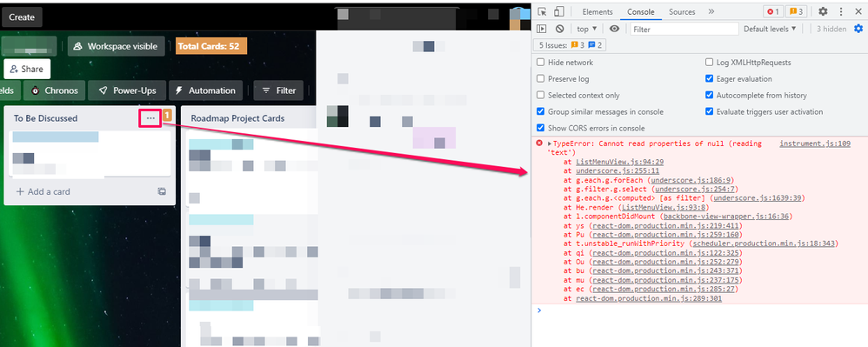Click the blue console settings gear
868x347 pixels.
pos(858,29)
